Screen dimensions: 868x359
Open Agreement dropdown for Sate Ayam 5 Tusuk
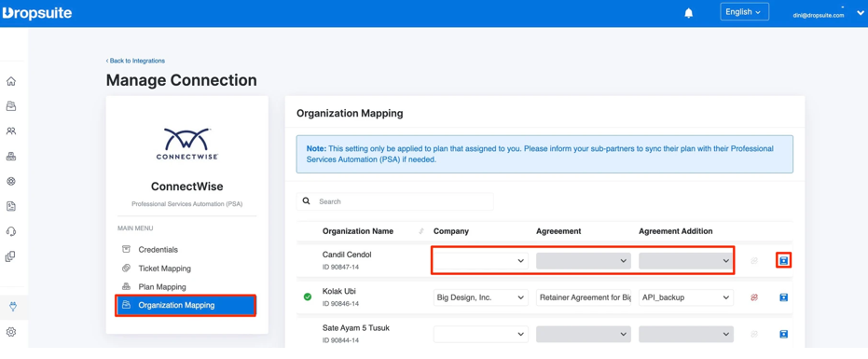[584, 334]
